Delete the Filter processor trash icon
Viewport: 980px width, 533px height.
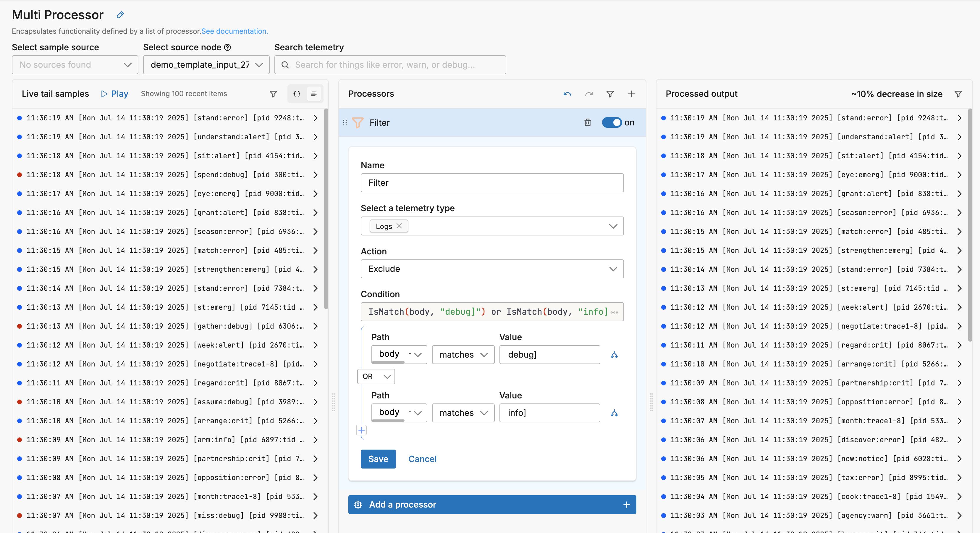coord(588,122)
